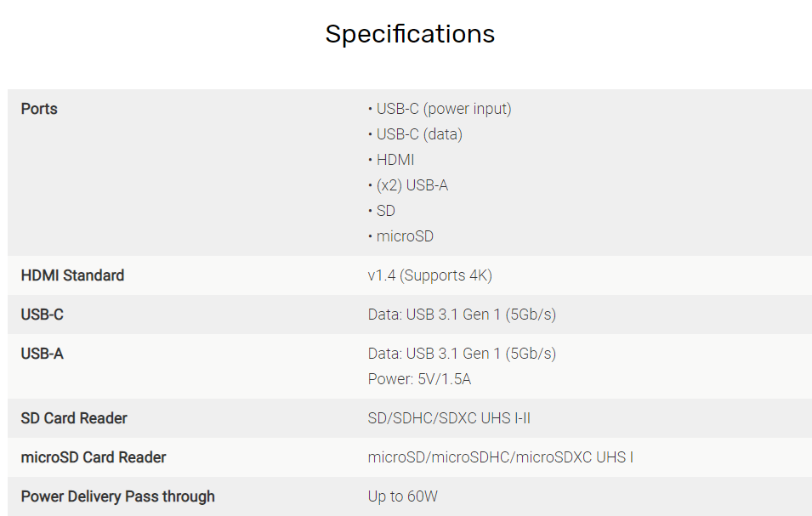Click the USB-C (data) list item
812x516 pixels.
click(x=419, y=134)
